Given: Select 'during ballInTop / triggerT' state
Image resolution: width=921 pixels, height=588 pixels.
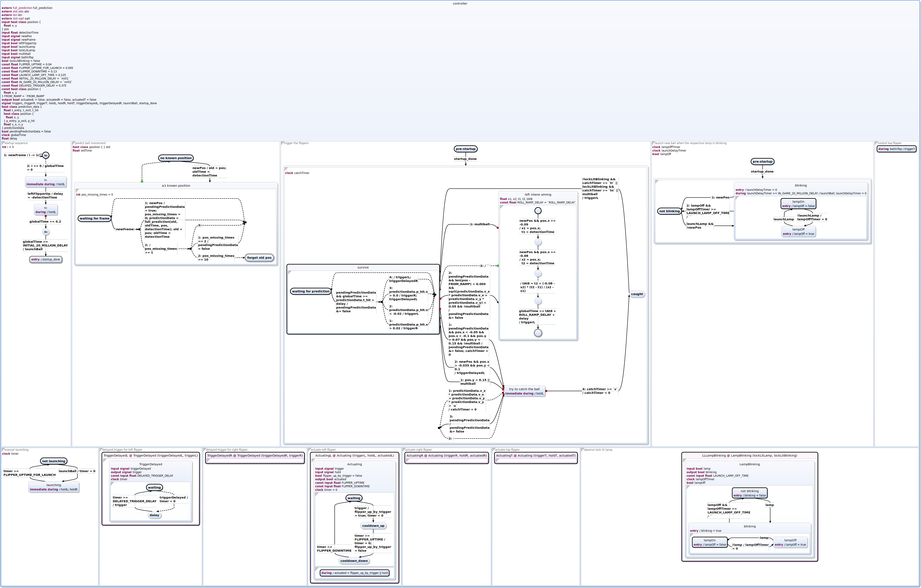Looking at the screenshot, I should pyautogui.click(x=897, y=149).
